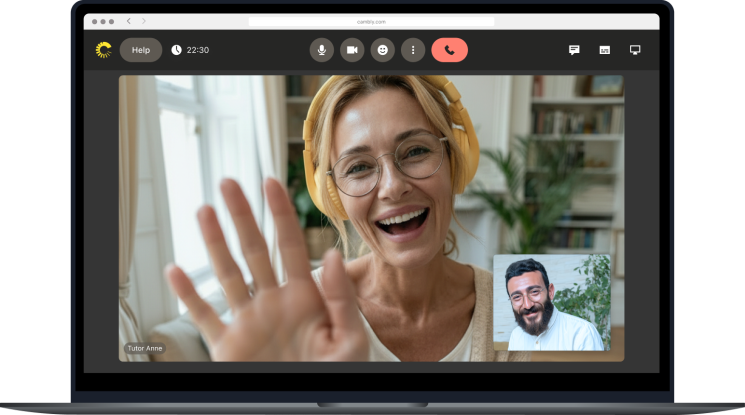Go forward with the browser forward arrow

pyautogui.click(x=144, y=21)
